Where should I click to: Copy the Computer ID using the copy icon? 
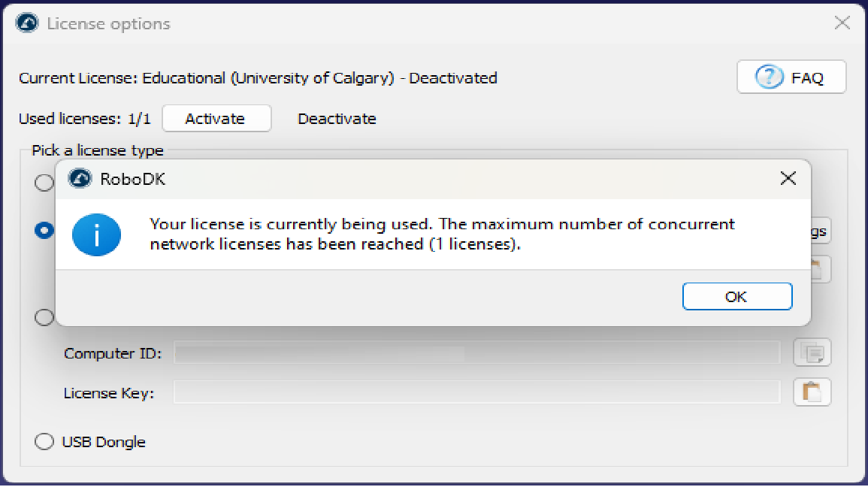click(x=812, y=352)
